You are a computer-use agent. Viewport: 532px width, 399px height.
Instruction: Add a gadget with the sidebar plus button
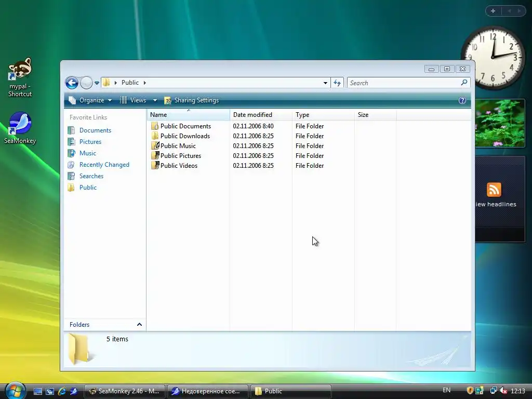[x=493, y=11]
